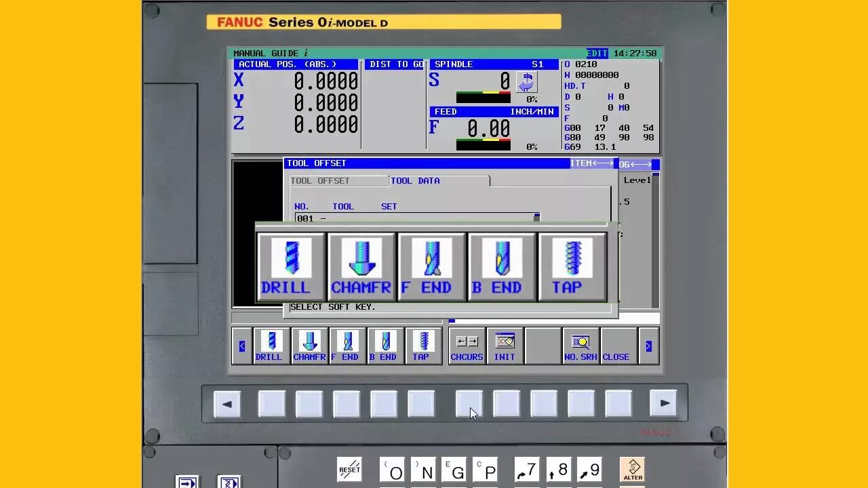Activate the INIT soft key

505,346
